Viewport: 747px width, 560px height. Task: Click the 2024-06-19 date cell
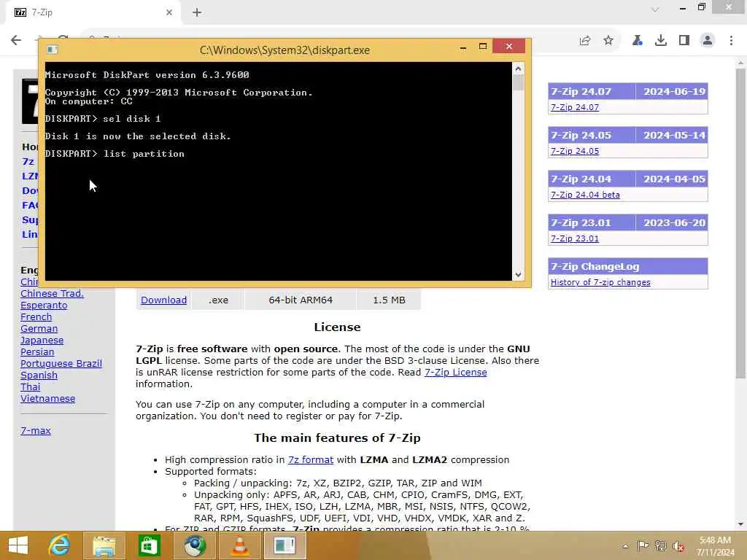pos(672,91)
